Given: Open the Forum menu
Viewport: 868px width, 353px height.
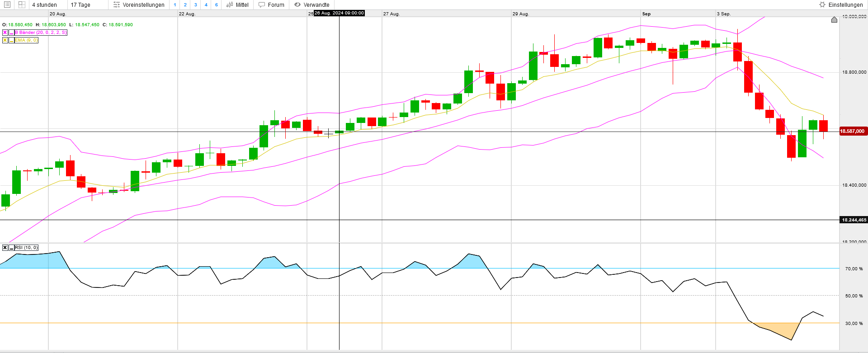Looking at the screenshot, I should coord(271,5).
